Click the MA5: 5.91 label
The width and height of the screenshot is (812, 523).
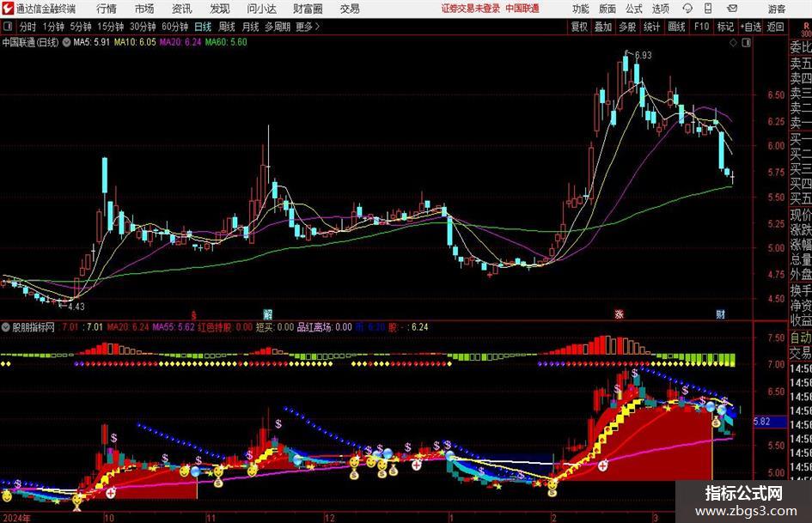(92, 42)
